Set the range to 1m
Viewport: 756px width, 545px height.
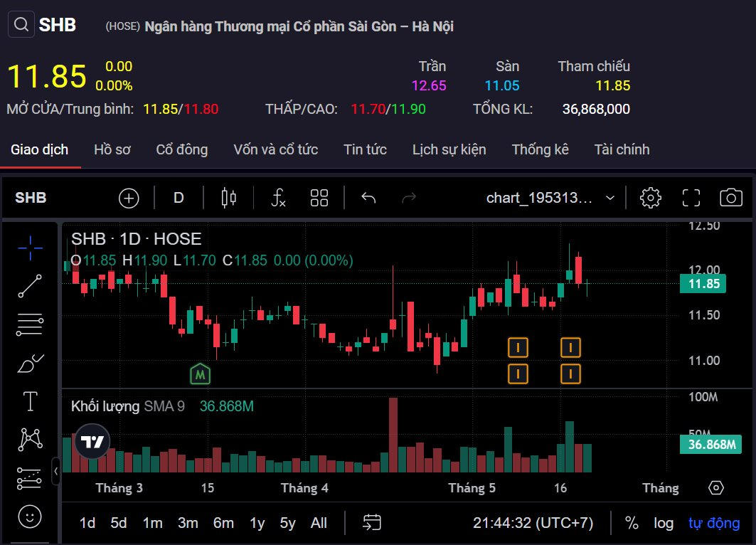(152, 523)
